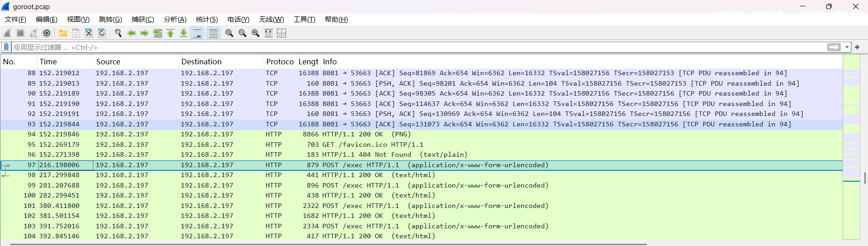Click the plus button to add filter

point(857,47)
